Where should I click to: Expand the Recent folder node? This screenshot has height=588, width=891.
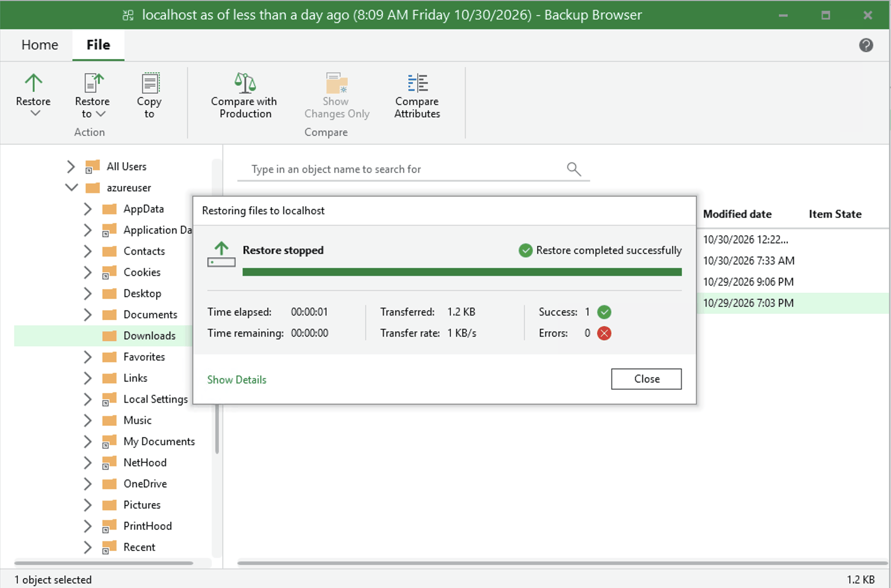[87, 547]
